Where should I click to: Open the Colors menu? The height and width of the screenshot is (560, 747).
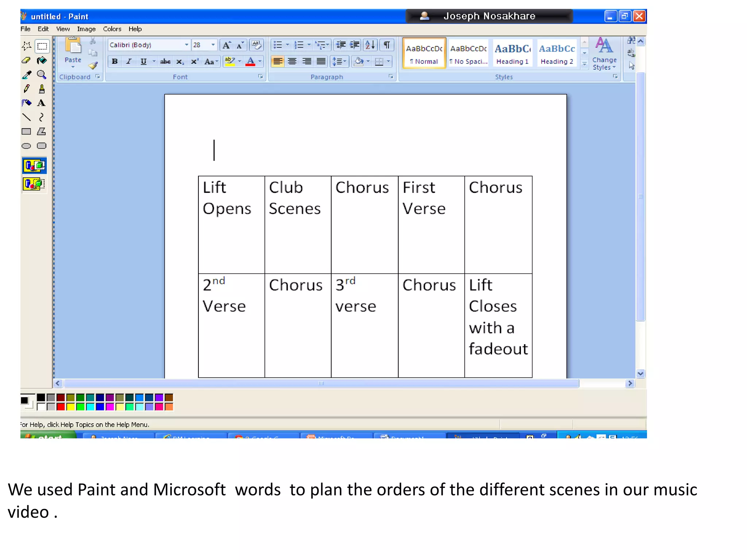tap(112, 29)
